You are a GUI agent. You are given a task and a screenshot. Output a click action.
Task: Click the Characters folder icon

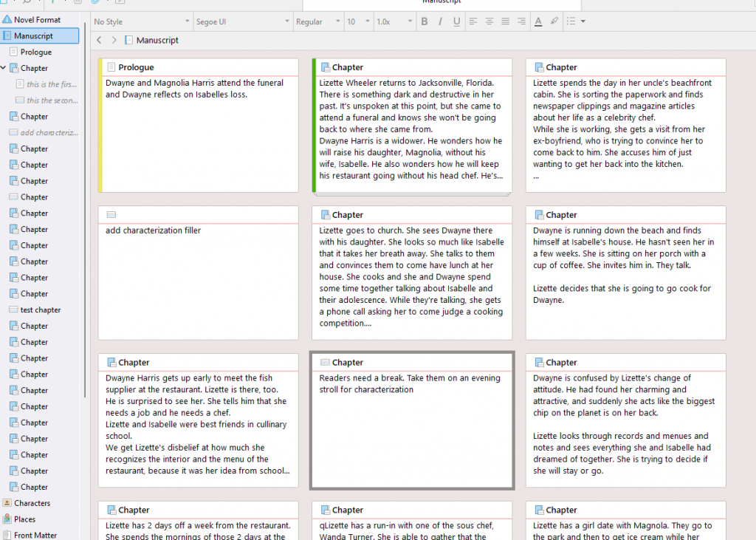pyautogui.click(x=7, y=503)
